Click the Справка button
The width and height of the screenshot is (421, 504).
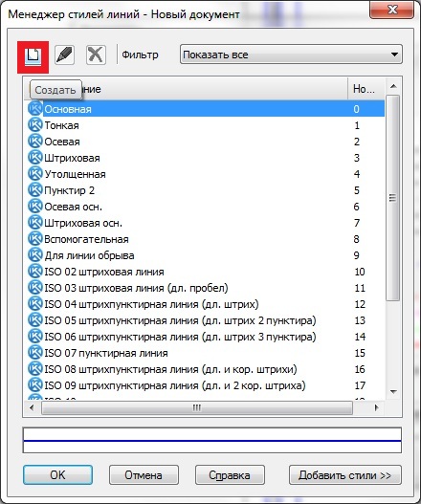(230, 474)
